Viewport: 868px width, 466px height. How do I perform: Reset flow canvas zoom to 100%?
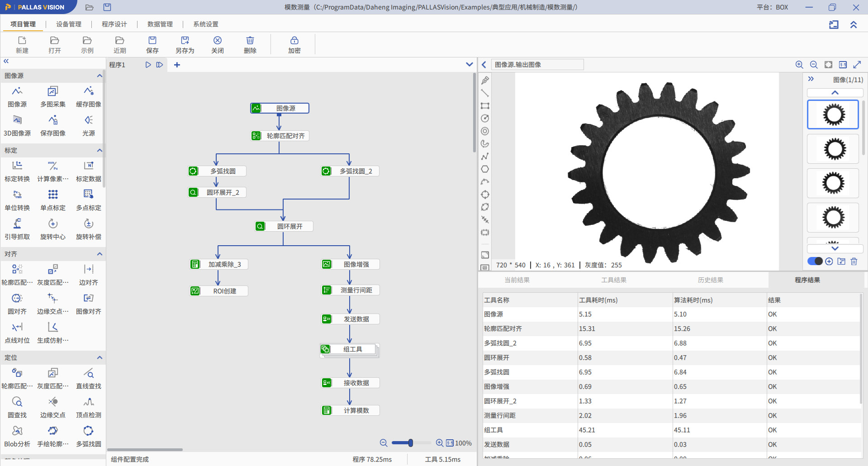450,443
